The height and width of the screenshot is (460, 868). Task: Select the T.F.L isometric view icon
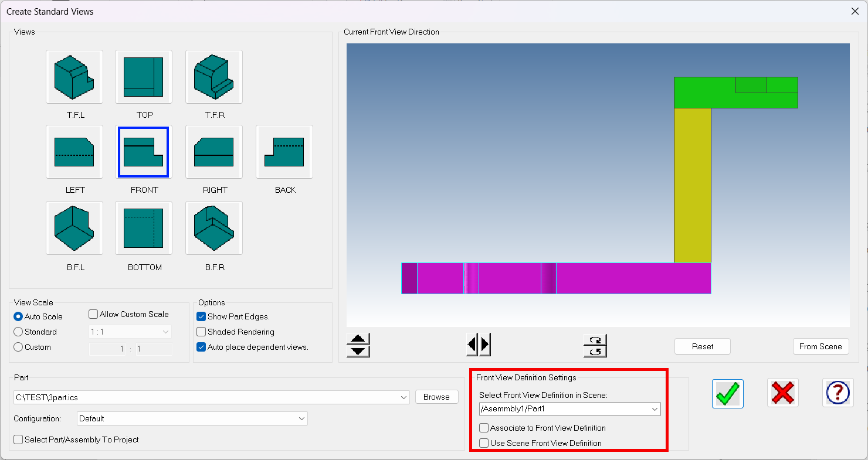click(x=74, y=77)
